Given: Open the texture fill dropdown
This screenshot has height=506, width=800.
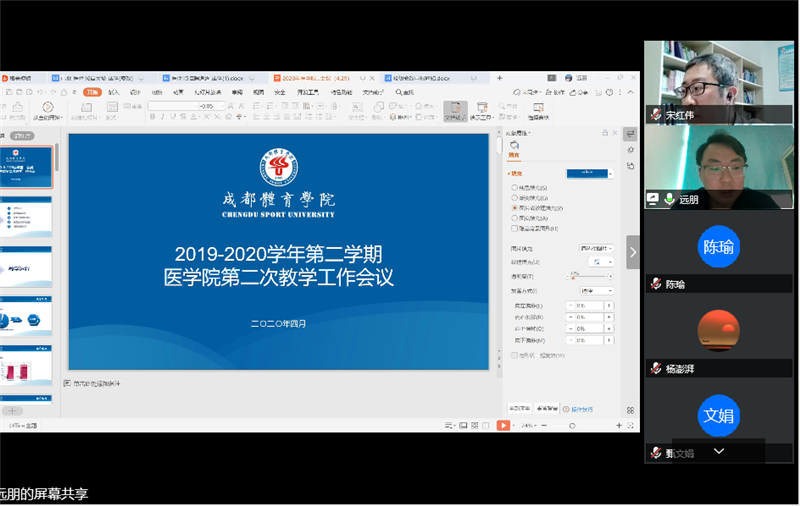Looking at the screenshot, I should [601, 262].
